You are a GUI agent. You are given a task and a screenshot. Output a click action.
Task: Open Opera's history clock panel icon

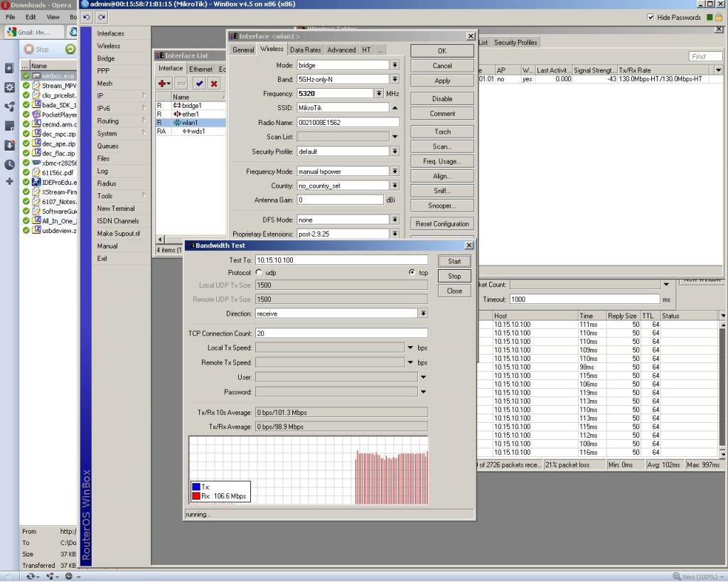(9, 164)
